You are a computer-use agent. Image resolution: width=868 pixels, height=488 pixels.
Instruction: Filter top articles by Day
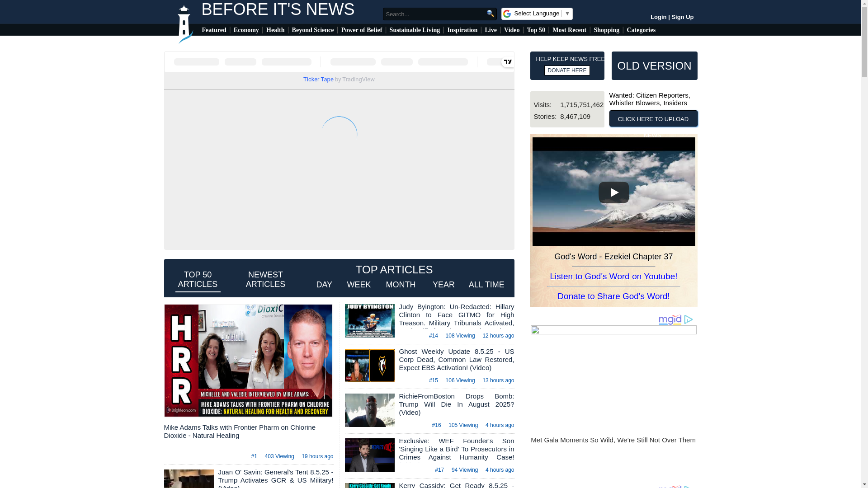pos(324,285)
